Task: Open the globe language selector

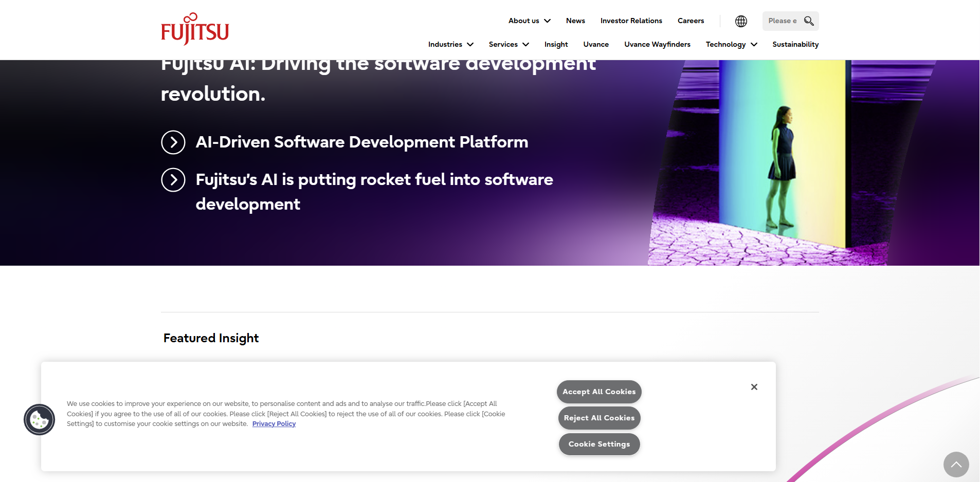Action: [x=741, y=21]
